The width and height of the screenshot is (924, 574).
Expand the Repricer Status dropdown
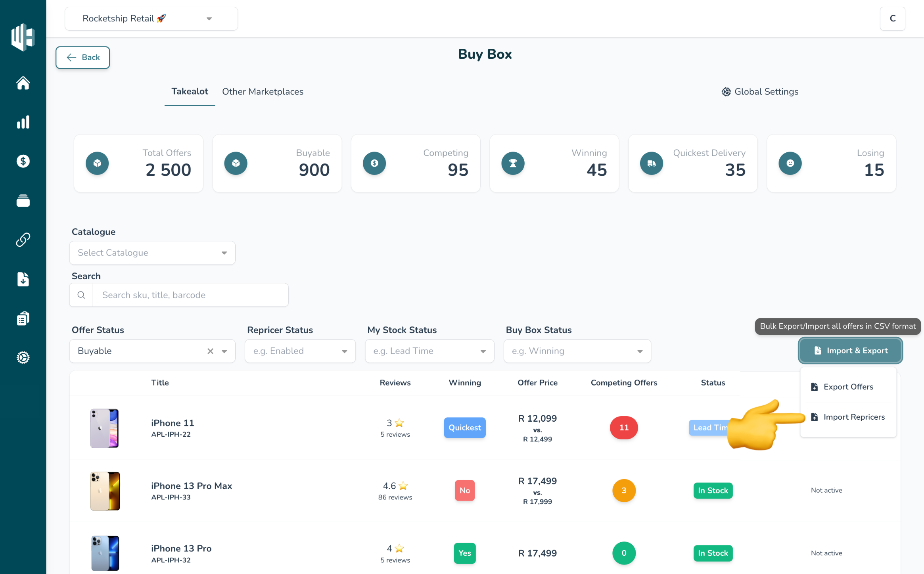300,351
